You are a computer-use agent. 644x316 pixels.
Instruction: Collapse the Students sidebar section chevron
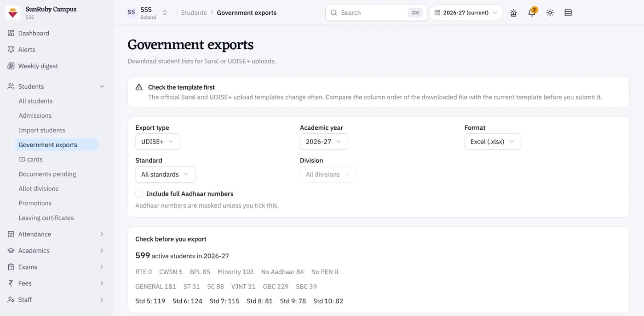point(102,86)
